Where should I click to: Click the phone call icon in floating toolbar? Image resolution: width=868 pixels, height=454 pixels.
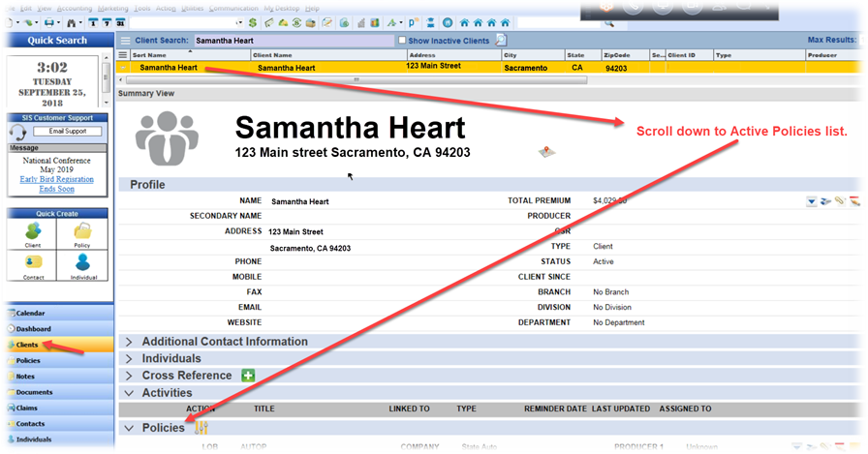(633, 6)
